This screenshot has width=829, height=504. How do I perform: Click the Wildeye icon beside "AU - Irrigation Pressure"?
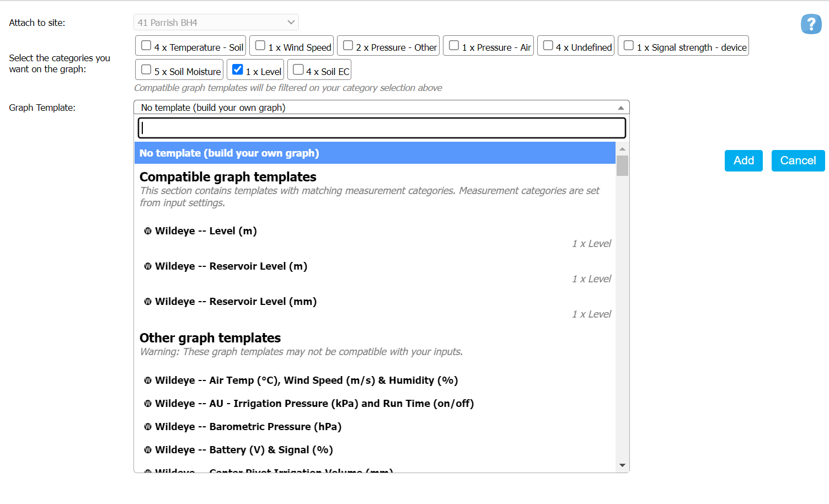147,403
